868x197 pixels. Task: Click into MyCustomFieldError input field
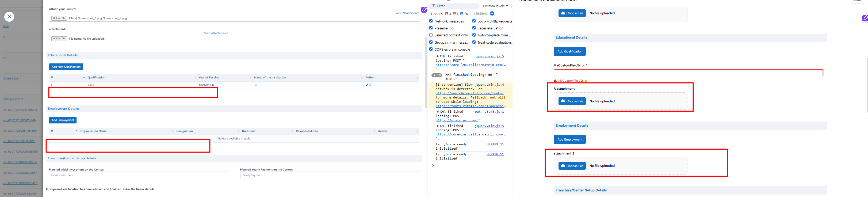click(x=688, y=73)
